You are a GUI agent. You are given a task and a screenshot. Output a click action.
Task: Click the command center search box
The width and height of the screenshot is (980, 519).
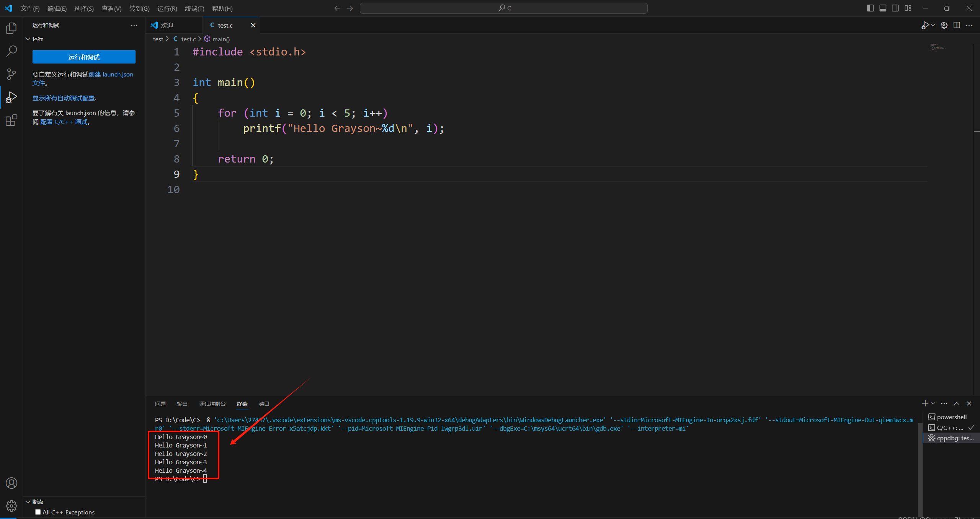[503, 8]
